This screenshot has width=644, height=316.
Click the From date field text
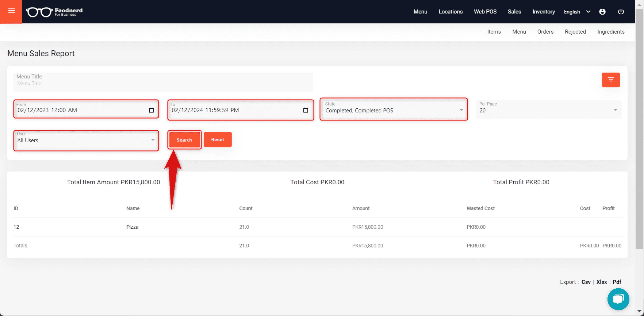(47, 110)
